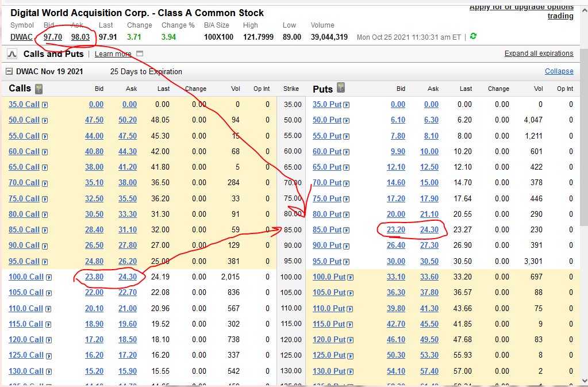Open the 80.0 Put option link
This screenshot has width=588, height=387.
click(327, 214)
